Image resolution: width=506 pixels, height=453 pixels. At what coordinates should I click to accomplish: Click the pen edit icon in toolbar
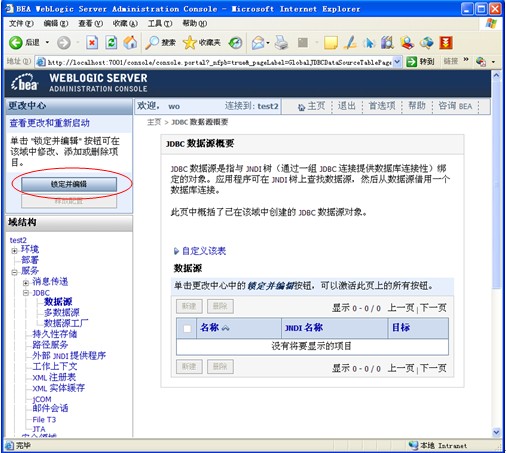(350, 43)
